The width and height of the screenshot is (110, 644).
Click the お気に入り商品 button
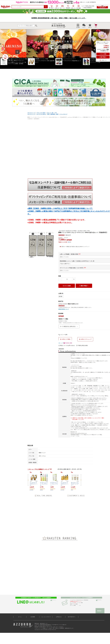point(65,339)
